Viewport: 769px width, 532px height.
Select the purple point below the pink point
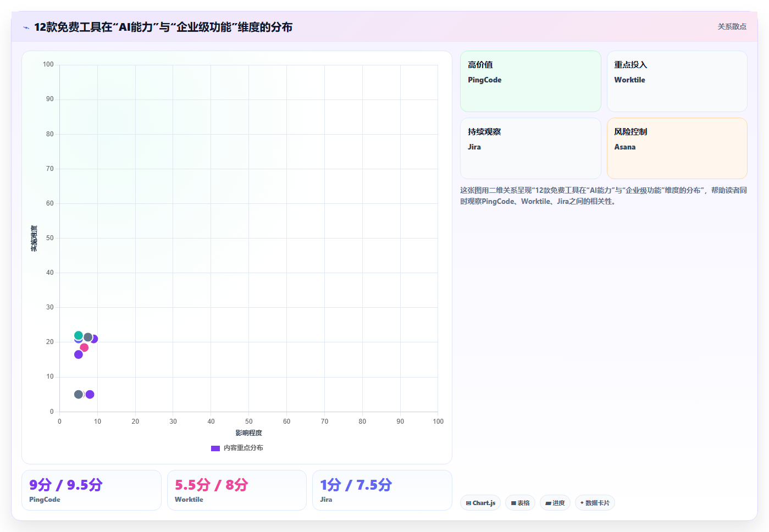tap(79, 354)
